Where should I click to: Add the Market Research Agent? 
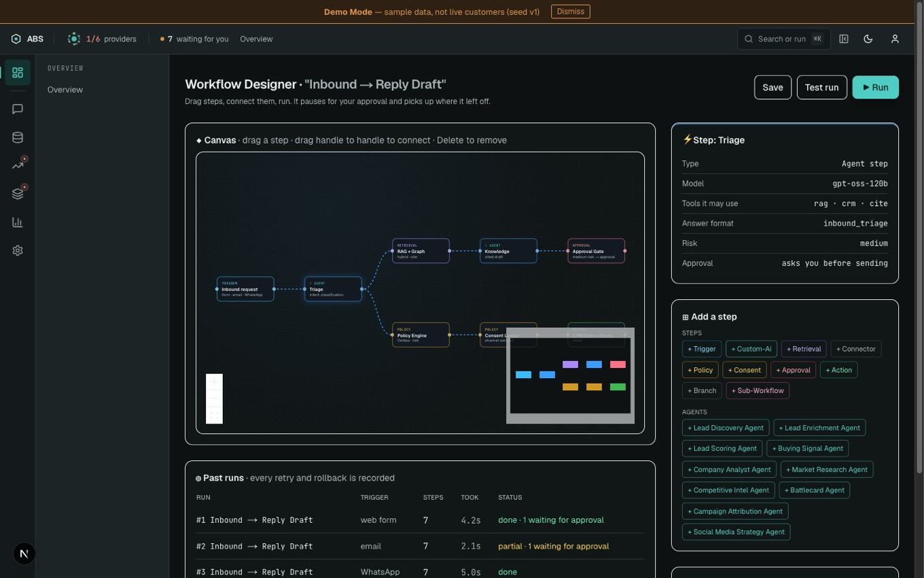[x=827, y=469]
